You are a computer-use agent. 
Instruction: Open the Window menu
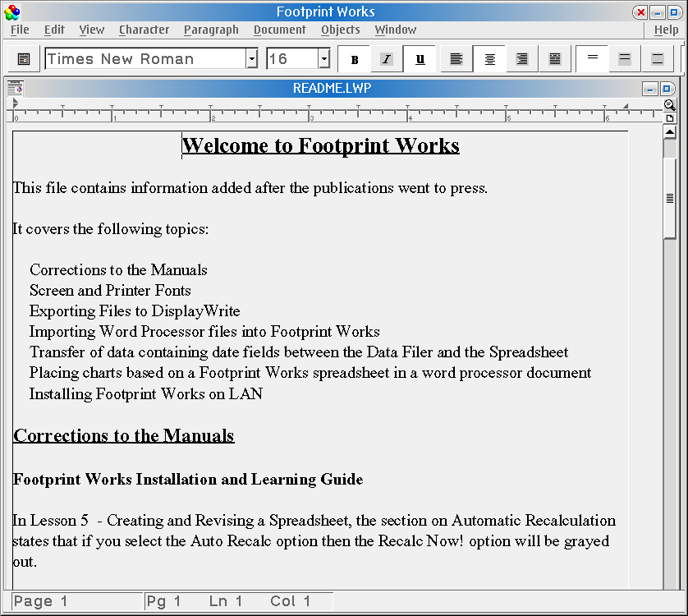coord(396,30)
